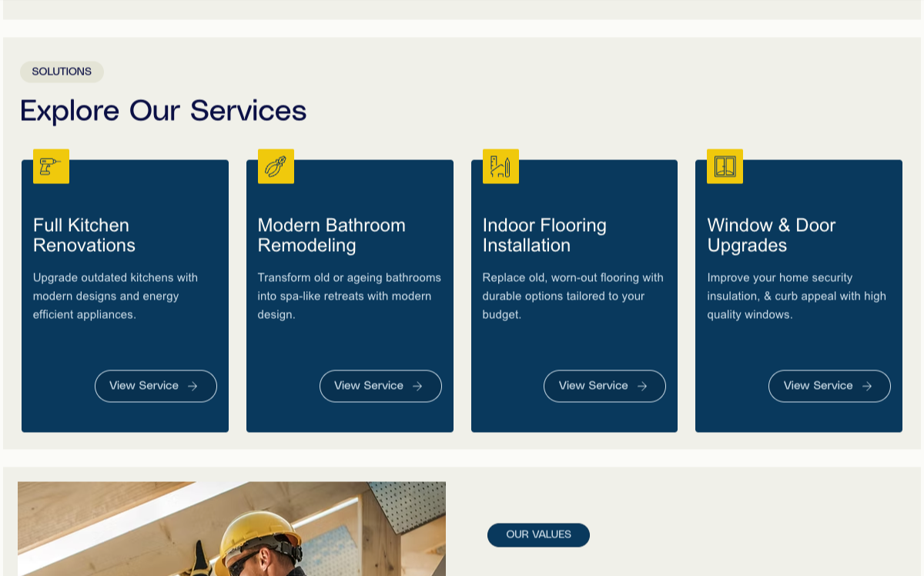Click the arrow in the bathroom View Service button
The image size is (924, 576).
point(417,387)
